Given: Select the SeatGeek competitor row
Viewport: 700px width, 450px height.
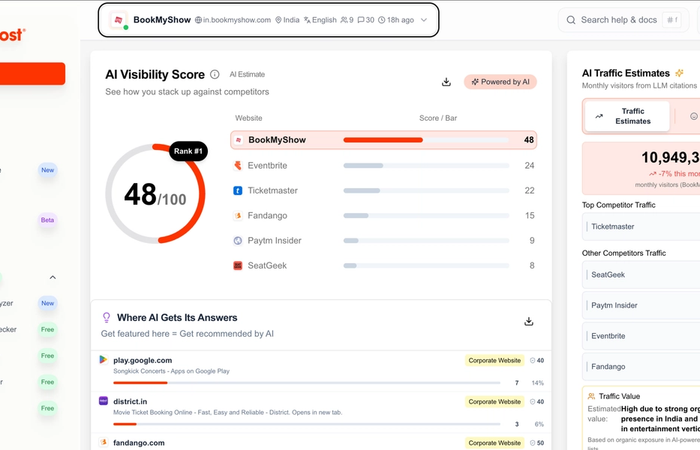Looking at the screenshot, I should 383,266.
